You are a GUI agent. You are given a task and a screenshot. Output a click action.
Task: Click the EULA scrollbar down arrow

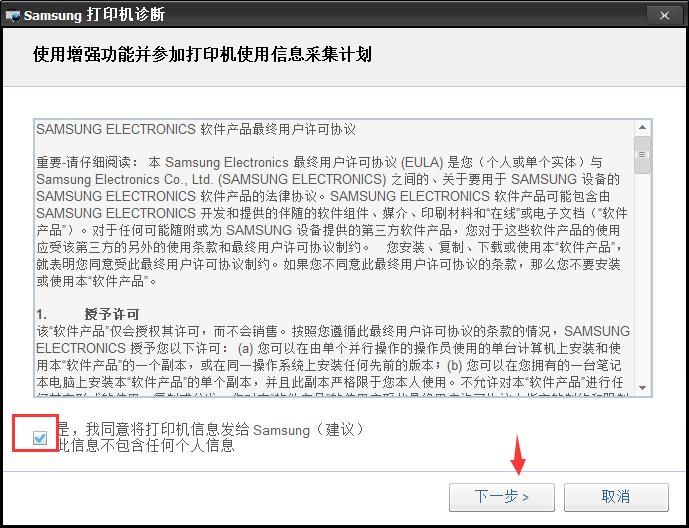pos(642,387)
